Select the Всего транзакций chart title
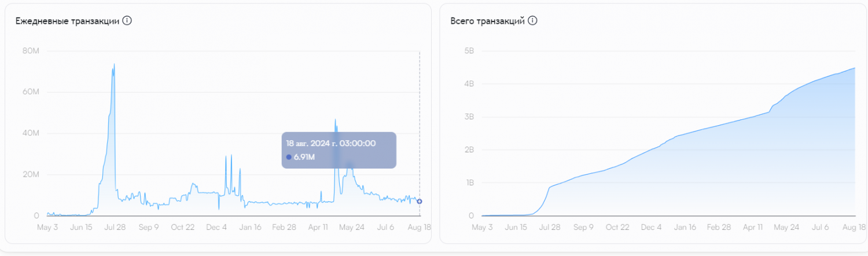 pos(487,21)
